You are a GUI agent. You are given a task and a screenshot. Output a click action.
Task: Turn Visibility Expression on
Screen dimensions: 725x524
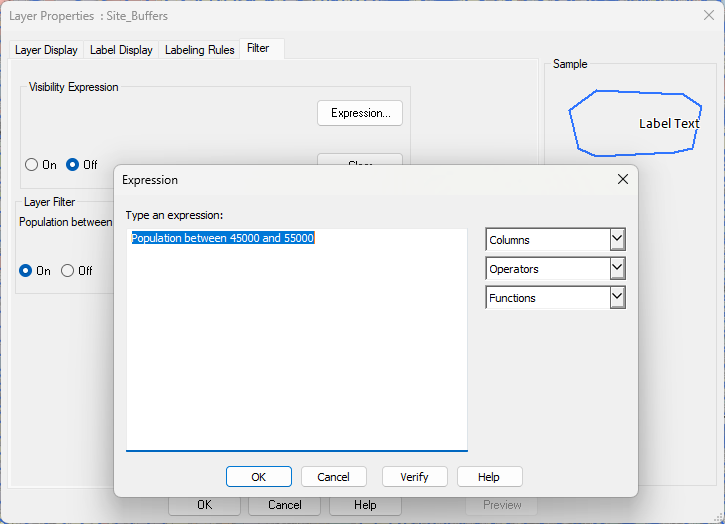(x=32, y=165)
